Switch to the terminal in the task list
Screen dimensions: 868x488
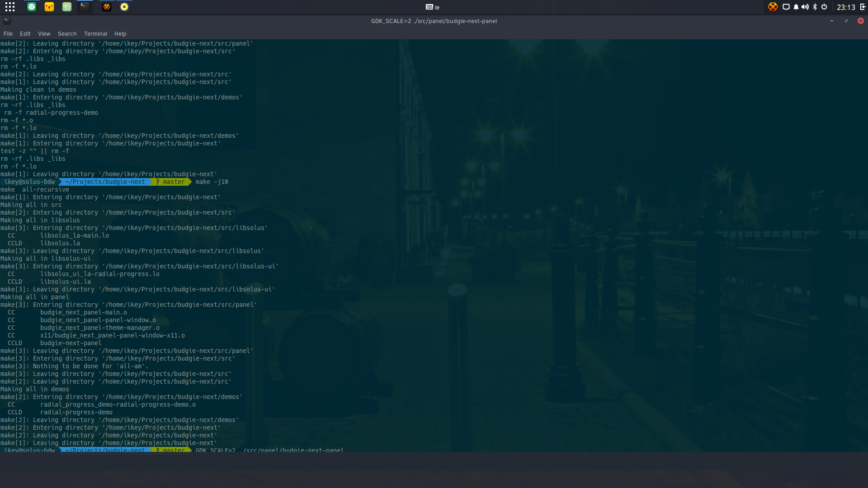(85, 7)
